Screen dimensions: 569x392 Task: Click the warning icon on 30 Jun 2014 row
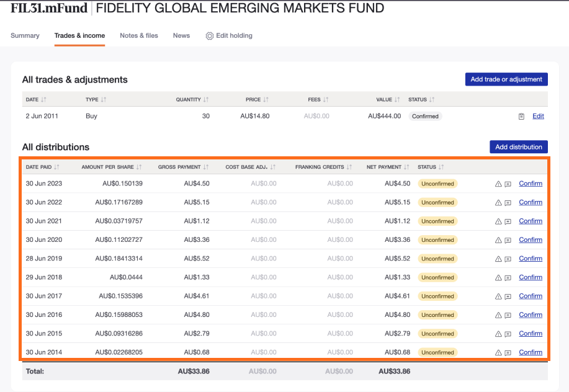(x=497, y=352)
